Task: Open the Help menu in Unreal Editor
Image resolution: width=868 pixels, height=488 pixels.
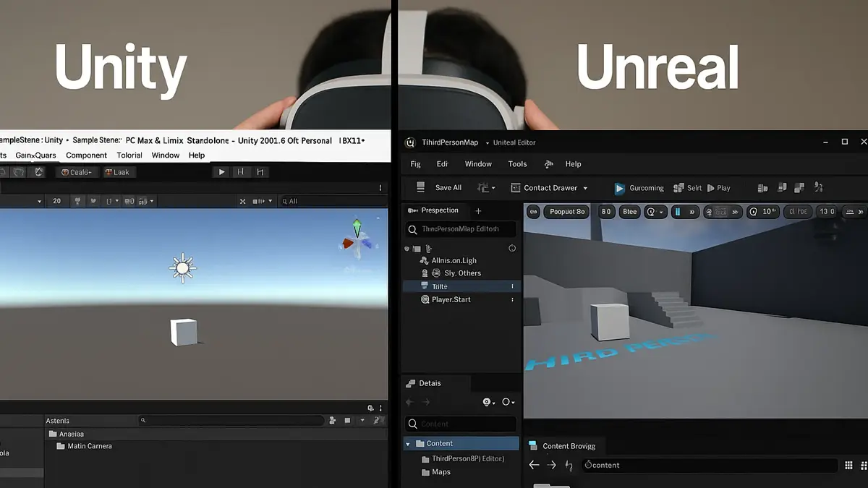Action: [x=574, y=164]
